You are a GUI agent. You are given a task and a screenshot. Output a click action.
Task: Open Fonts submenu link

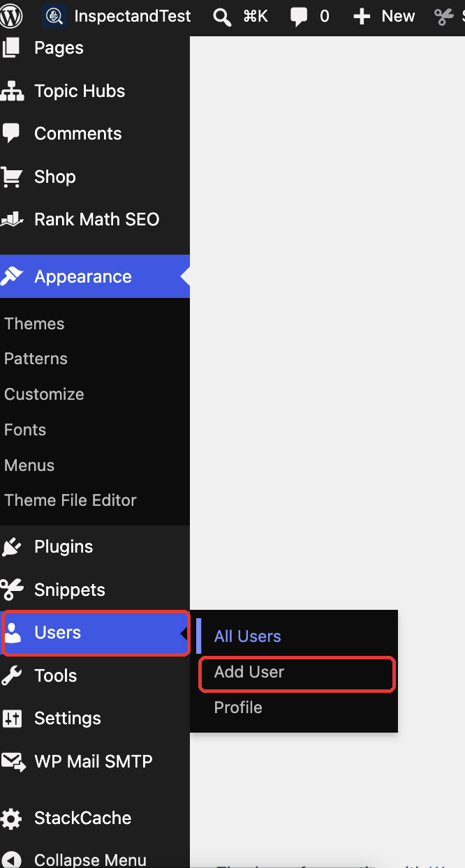(25, 430)
